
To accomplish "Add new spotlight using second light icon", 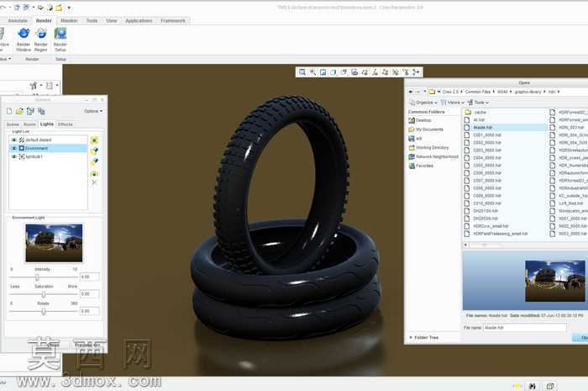I will click(94, 151).
